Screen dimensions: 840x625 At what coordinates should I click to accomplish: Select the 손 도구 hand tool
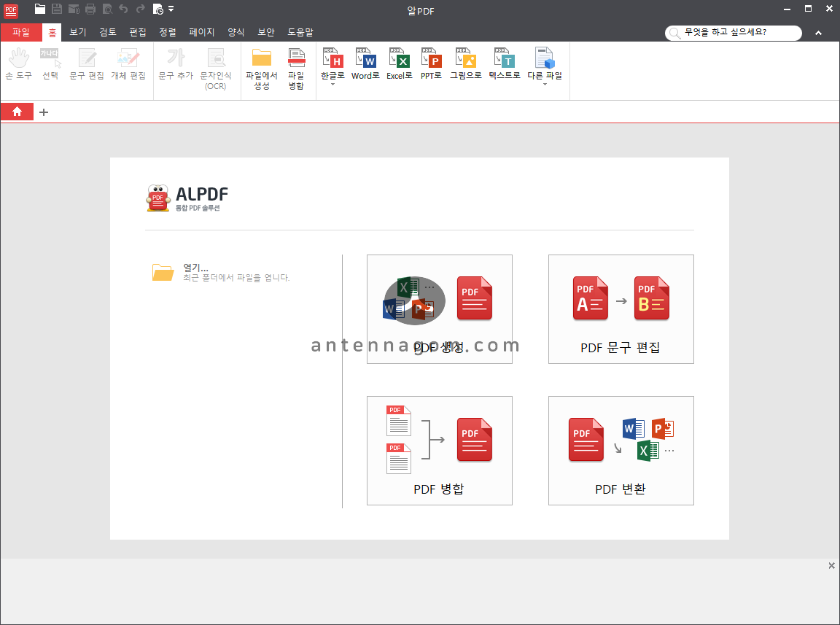pos(19,63)
